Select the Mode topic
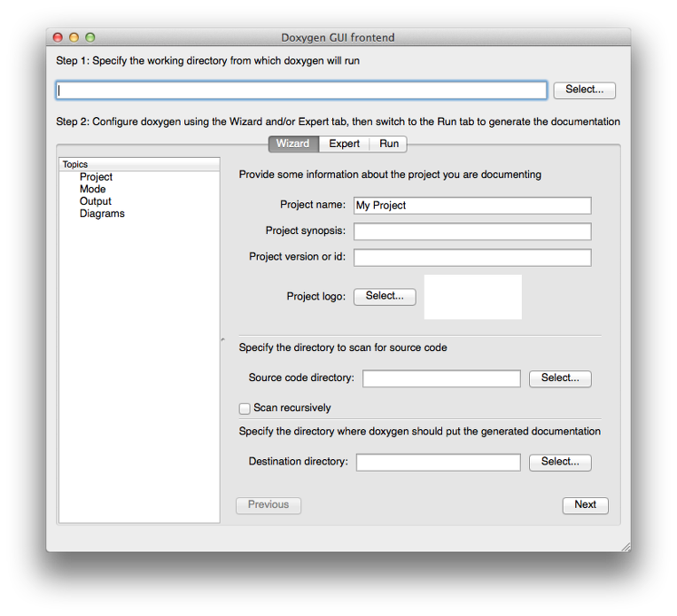677x616 pixels. pyautogui.click(x=92, y=189)
